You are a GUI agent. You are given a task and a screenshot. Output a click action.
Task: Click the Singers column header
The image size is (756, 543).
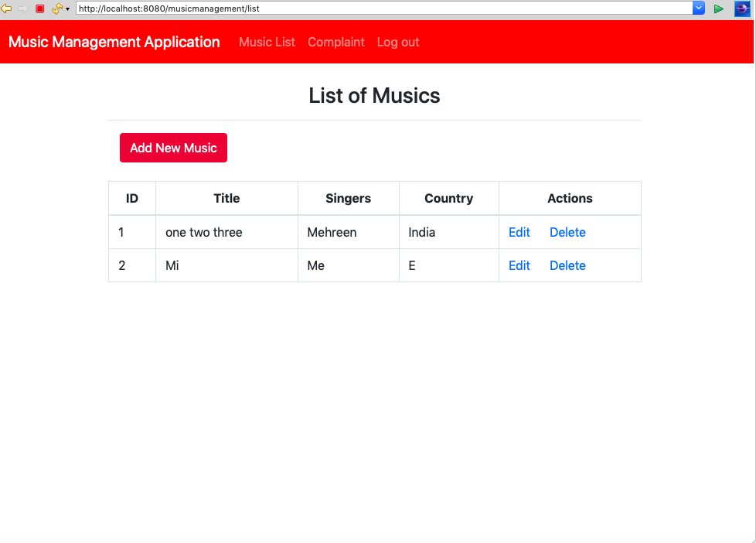point(348,198)
